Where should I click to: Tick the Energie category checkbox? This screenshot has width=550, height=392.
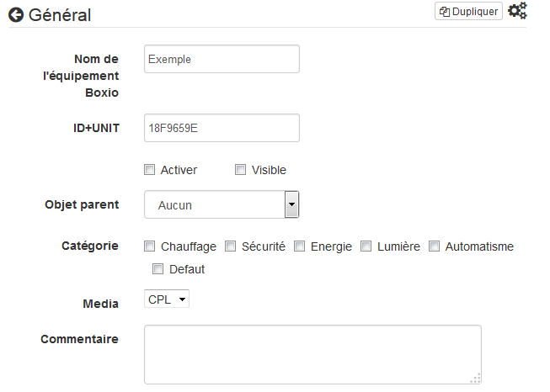coord(299,246)
